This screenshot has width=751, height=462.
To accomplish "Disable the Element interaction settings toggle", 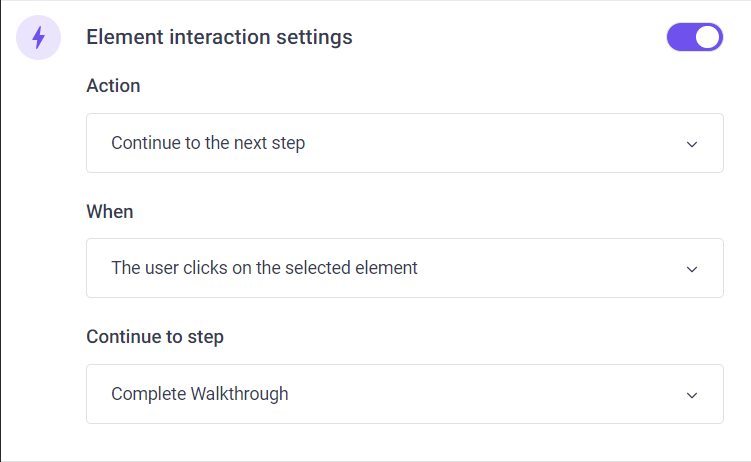I will coord(694,37).
